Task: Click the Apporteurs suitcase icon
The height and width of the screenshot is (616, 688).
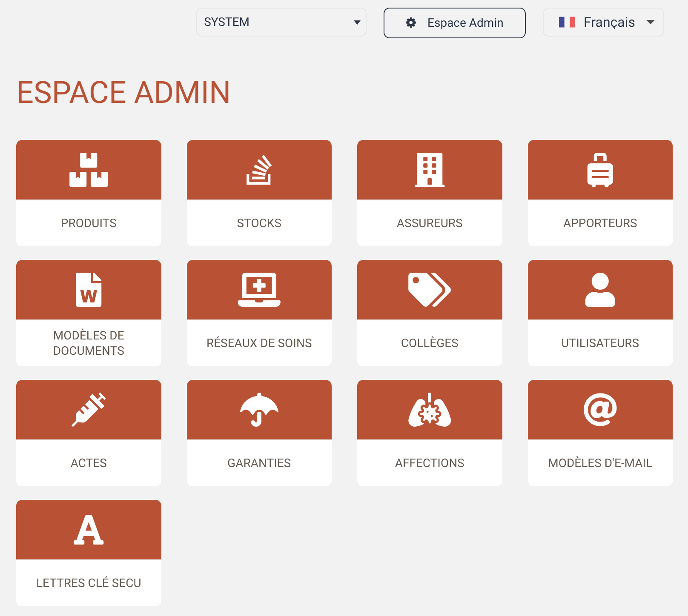Action: (x=600, y=170)
